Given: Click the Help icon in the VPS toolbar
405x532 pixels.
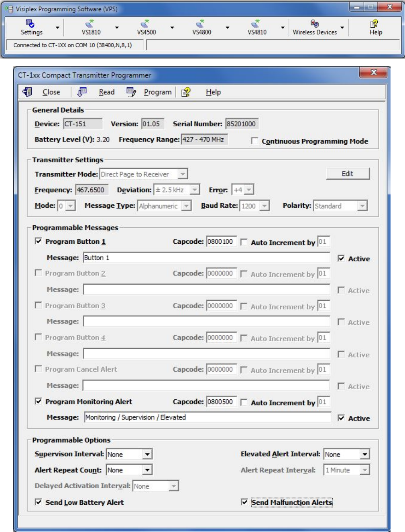Looking at the screenshot, I should (374, 24).
